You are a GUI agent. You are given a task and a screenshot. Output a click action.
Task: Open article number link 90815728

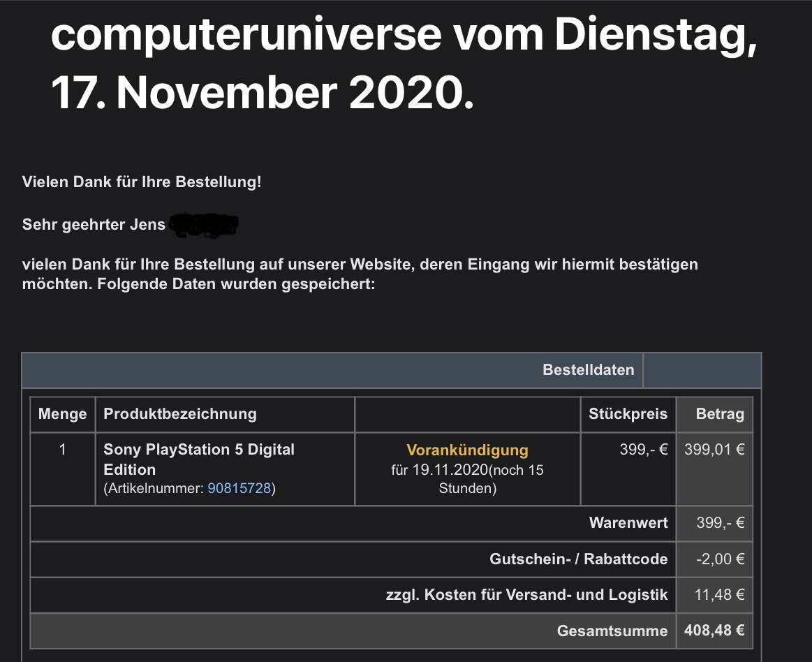pos(239,489)
